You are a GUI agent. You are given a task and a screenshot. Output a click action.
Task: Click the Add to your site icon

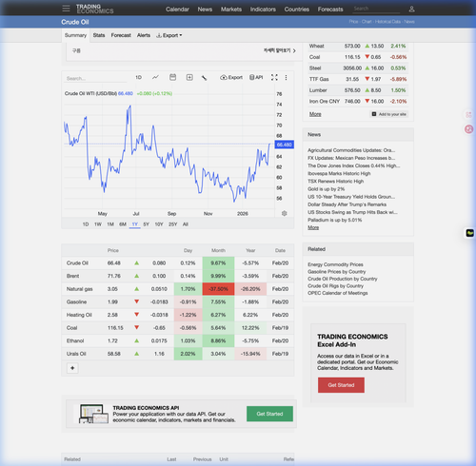(374, 114)
